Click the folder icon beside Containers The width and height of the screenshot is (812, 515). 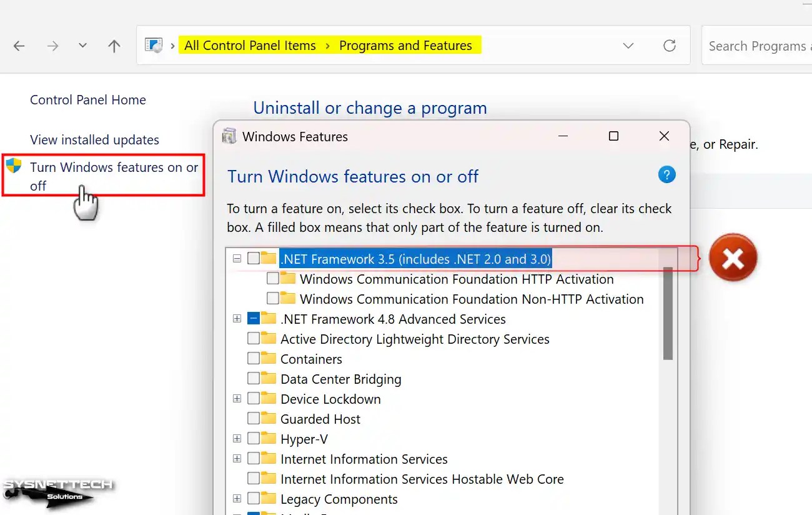tap(269, 359)
